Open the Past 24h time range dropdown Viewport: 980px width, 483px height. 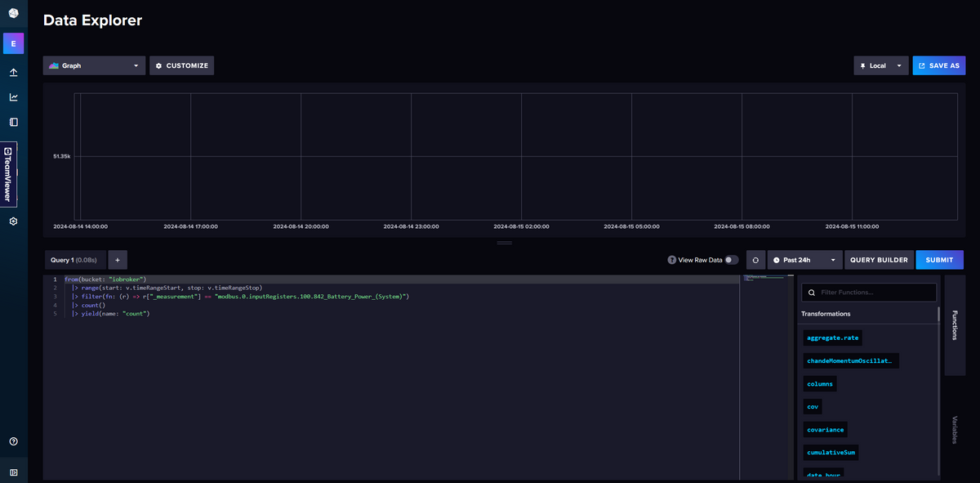click(805, 260)
